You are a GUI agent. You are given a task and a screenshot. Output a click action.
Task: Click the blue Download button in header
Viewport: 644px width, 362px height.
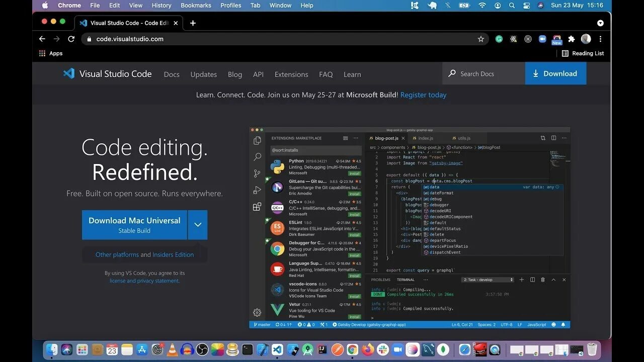(x=556, y=73)
